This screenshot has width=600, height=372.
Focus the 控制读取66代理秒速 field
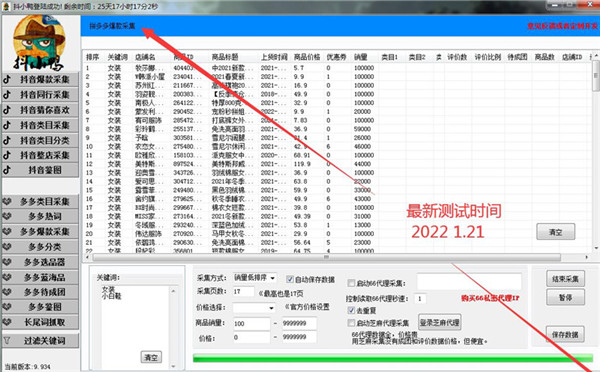point(420,299)
